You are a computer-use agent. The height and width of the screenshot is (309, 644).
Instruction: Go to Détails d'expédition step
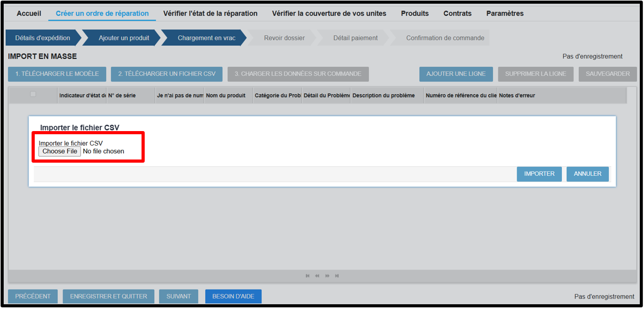click(x=43, y=38)
